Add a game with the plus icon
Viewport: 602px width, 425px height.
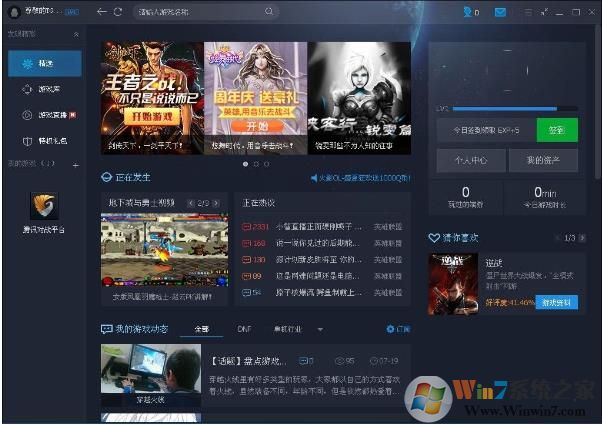(x=76, y=165)
